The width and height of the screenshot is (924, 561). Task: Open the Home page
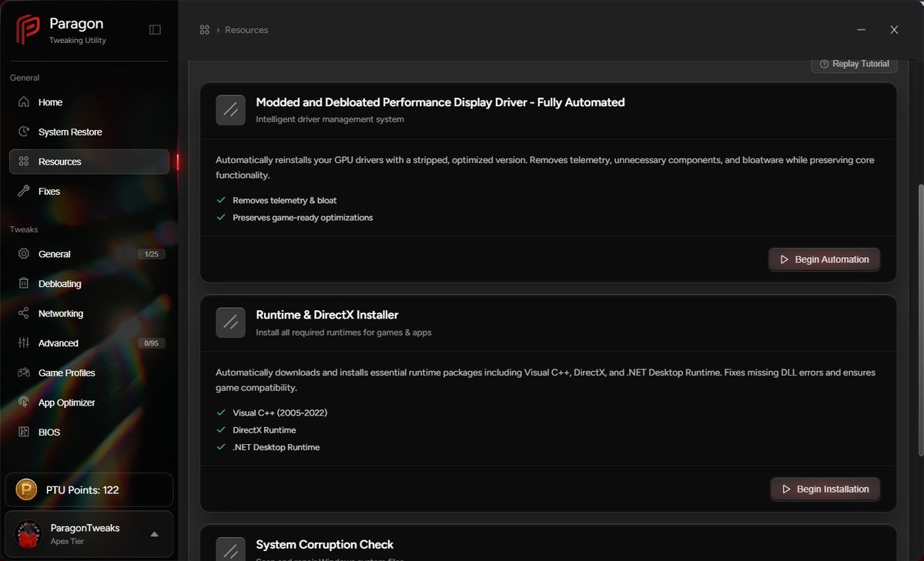(89, 102)
